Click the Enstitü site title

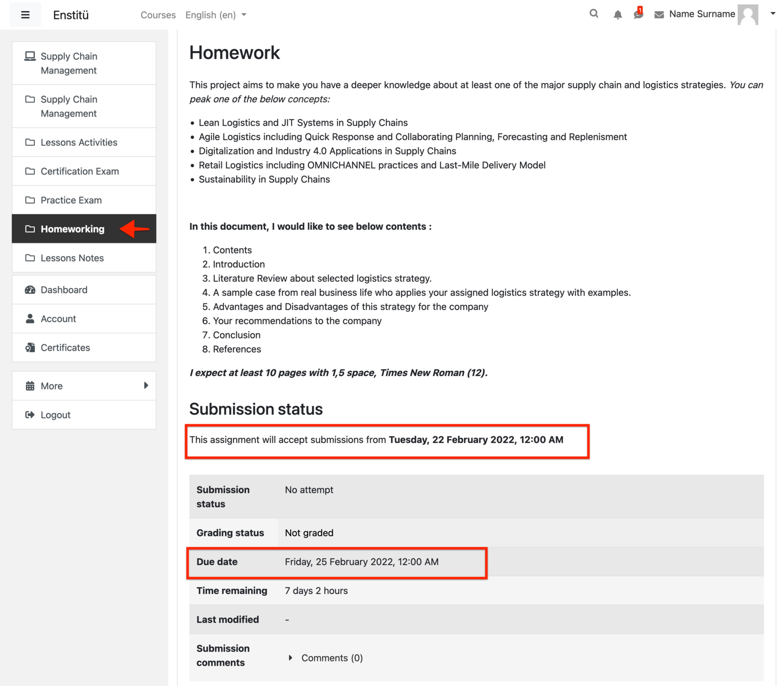pyautogui.click(x=71, y=15)
